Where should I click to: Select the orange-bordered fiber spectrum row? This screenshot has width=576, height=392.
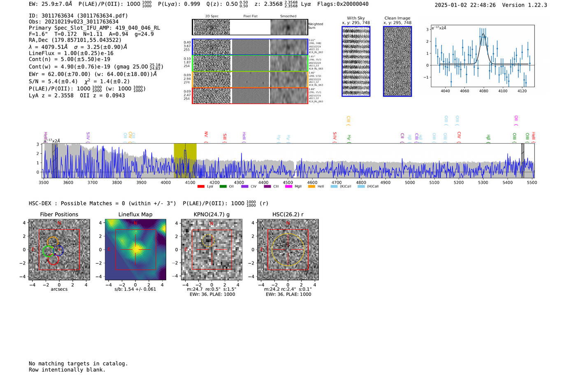[250, 79]
